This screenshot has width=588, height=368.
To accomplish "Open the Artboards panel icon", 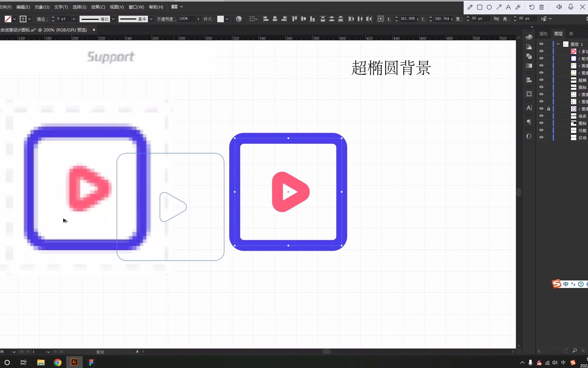I will (x=529, y=94).
